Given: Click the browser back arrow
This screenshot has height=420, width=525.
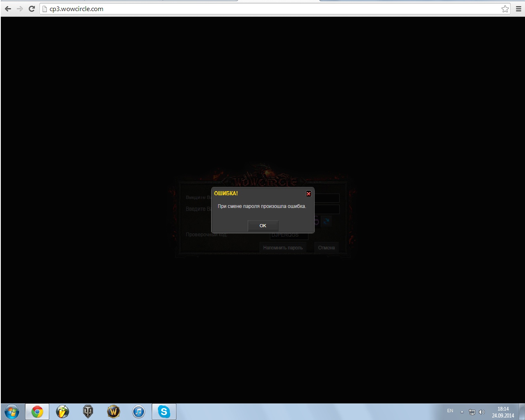Looking at the screenshot, I should 8,9.
